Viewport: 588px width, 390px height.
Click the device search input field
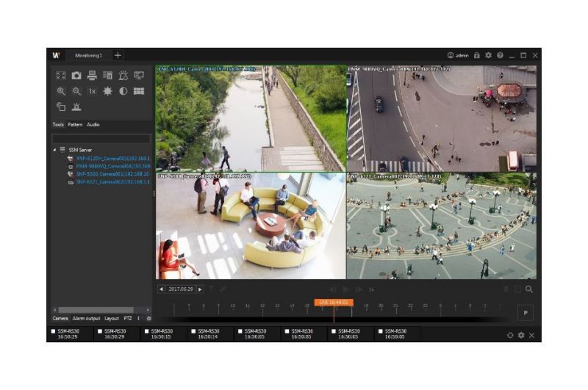tap(101, 137)
